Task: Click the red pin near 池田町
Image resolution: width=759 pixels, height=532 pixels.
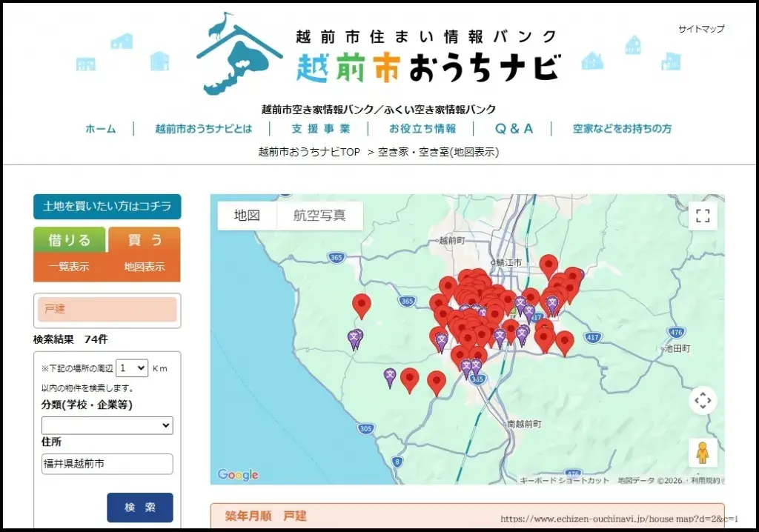Action: click(565, 342)
